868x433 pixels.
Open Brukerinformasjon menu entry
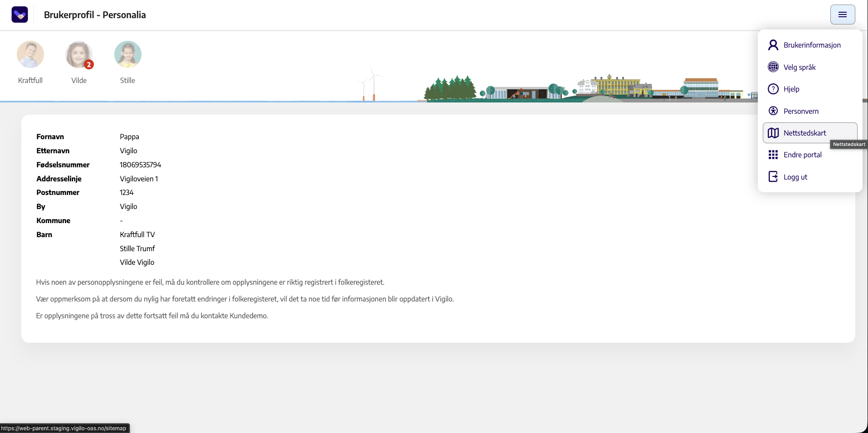coord(810,45)
